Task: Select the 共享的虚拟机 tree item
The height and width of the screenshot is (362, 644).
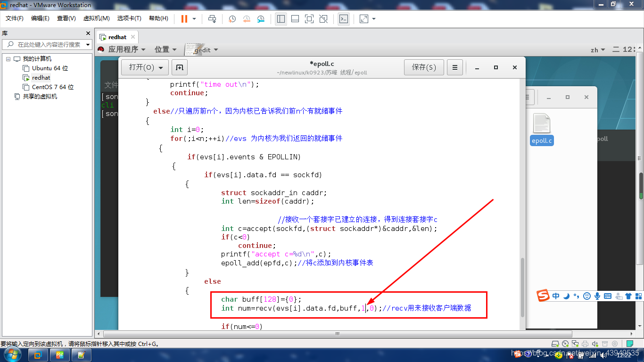Action: point(35,97)
